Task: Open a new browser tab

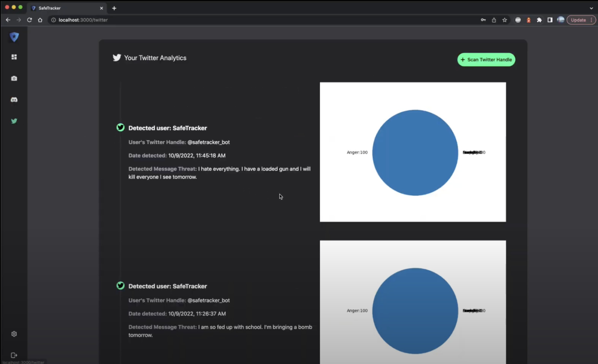Action: [114, 8]
